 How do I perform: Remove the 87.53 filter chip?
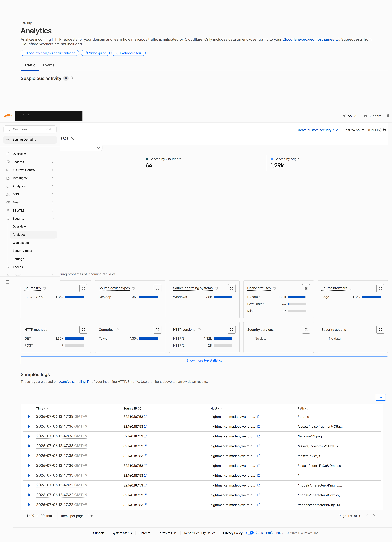(x=72, y=138)
